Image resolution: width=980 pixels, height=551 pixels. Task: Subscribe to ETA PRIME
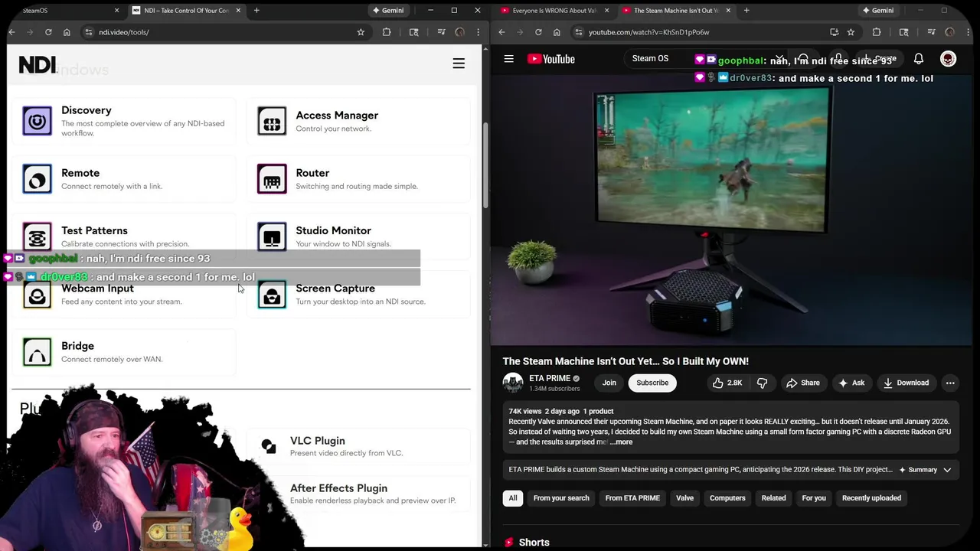point(652,383)
